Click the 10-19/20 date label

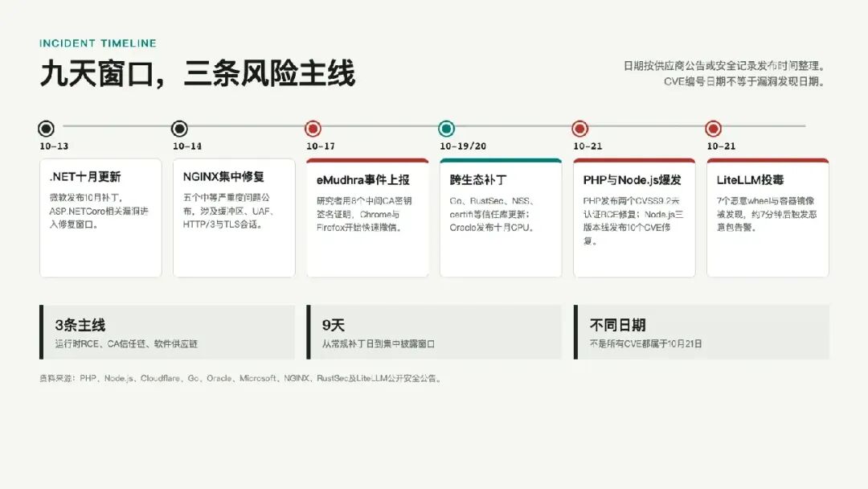click(463, 146)
